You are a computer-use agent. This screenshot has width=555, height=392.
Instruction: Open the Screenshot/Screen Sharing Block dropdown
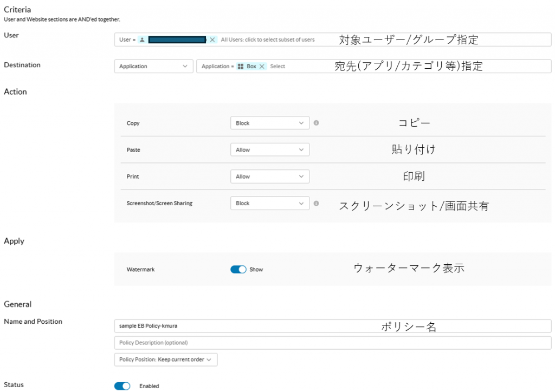coord(269,203)
